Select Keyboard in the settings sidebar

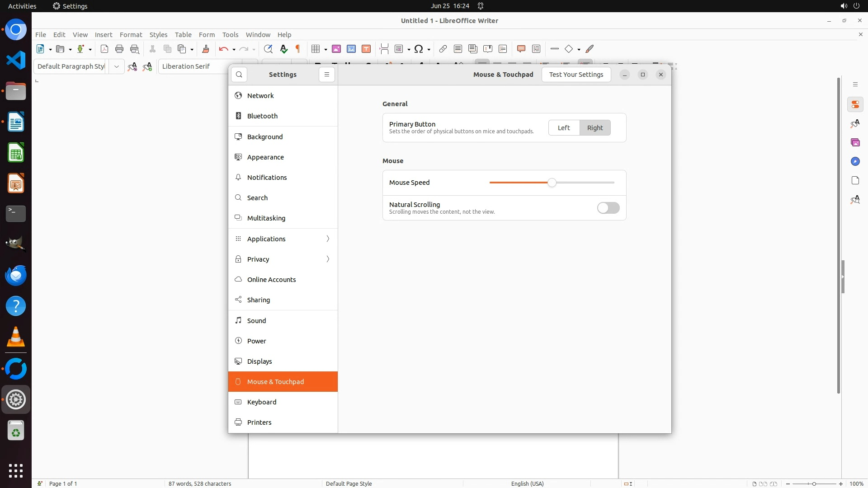(x=262, y=402)
